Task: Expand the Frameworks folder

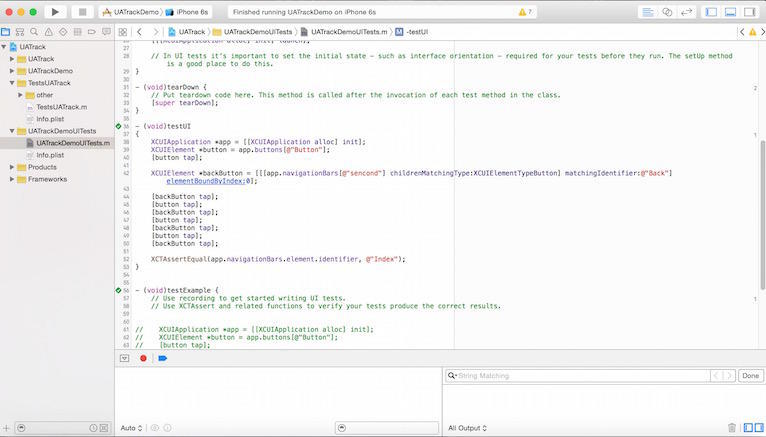Action: click(12, 179)
